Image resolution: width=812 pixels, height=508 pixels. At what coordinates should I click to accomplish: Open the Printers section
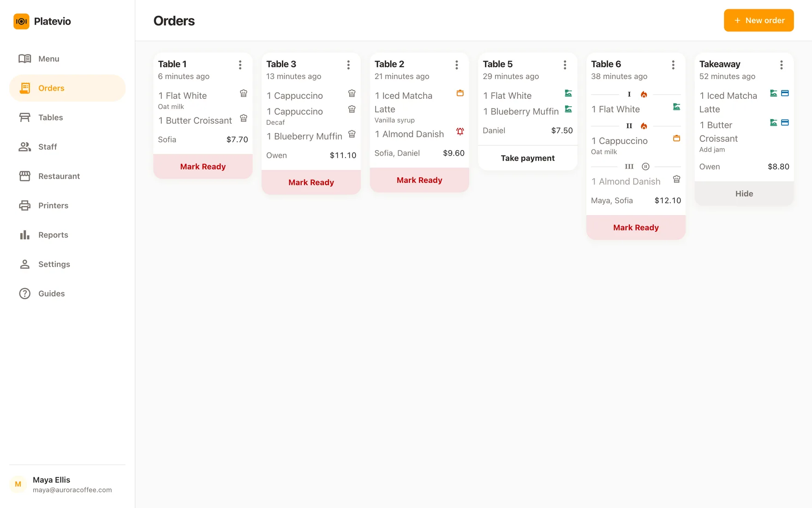coord(67,206)
